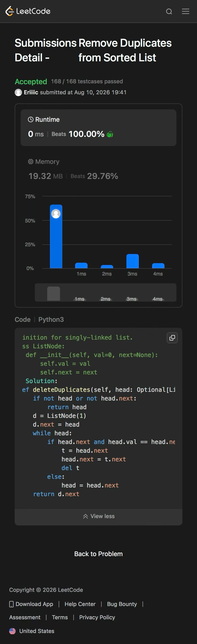Click the double chevron up icon
The width and height of the screenshot is (197, 644).
(85, 516)
